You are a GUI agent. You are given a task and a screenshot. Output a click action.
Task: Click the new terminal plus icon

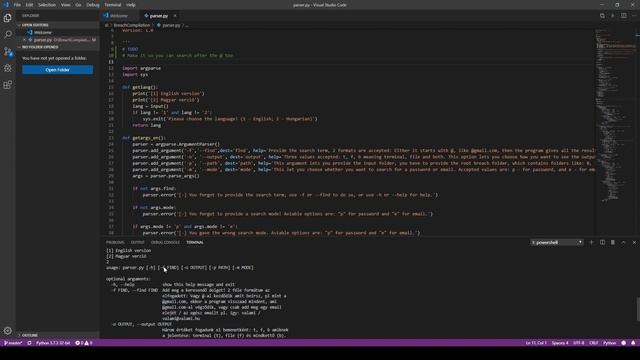591,242
